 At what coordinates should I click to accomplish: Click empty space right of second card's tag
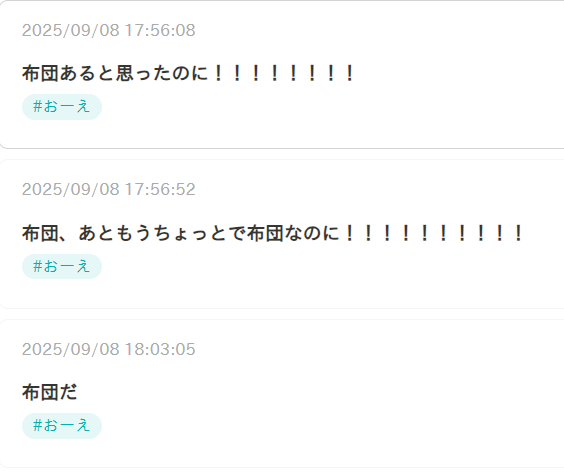click(x=324, y=266)
